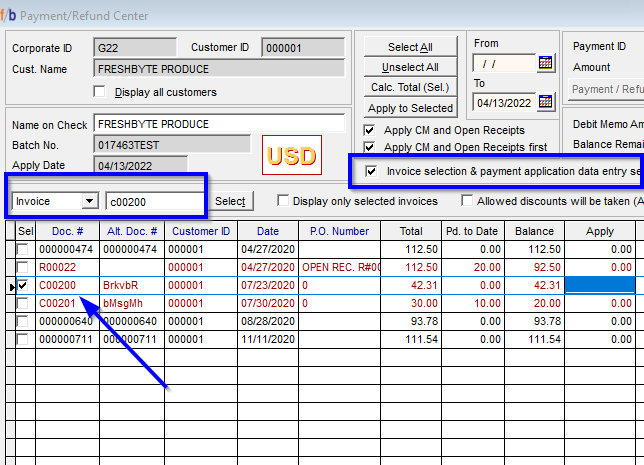Open the To date calendar picker
644x465 pixels.
pos(545,101)
